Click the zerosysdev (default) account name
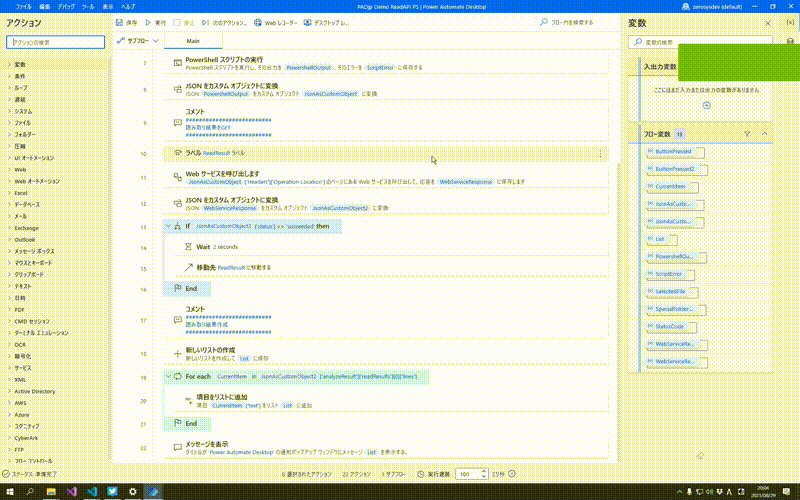Viewport: 800px width, 500px height. coord(717,7)
